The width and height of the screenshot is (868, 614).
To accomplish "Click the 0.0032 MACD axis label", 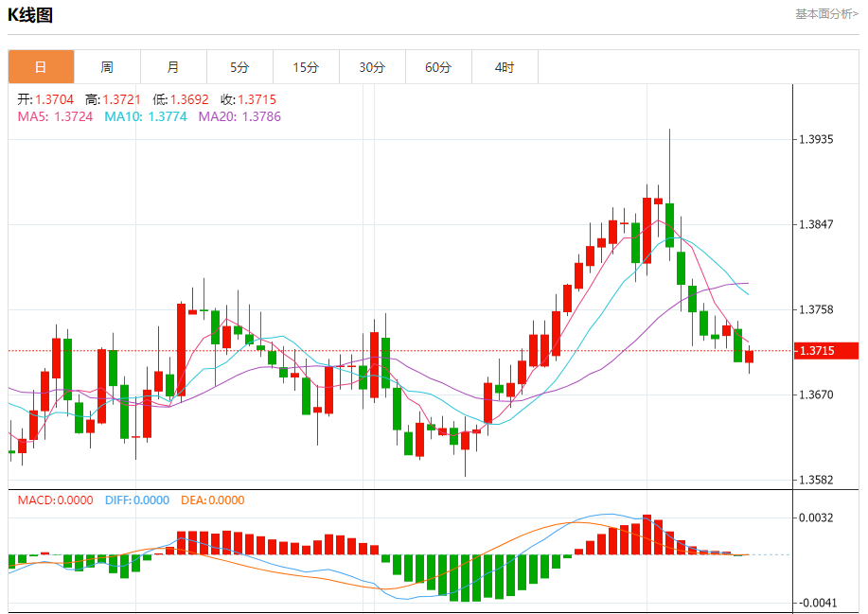I will tap(816, 518).
